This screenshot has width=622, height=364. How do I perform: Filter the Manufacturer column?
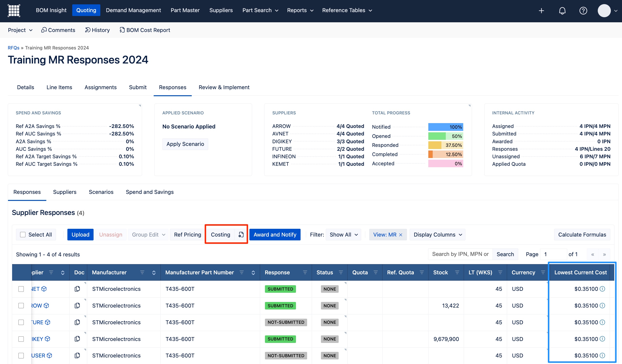coord(142,272)
